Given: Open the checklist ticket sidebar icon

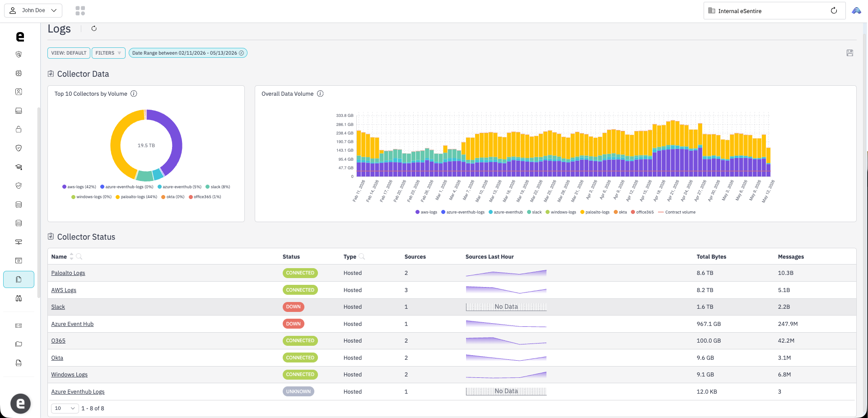Looking at the screenshot, I should (19, 325).
